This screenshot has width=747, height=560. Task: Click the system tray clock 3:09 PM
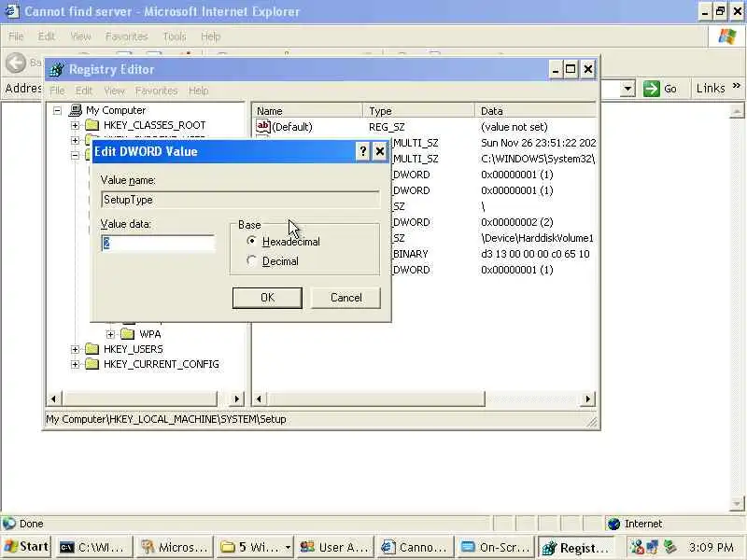tap(712, 547)
